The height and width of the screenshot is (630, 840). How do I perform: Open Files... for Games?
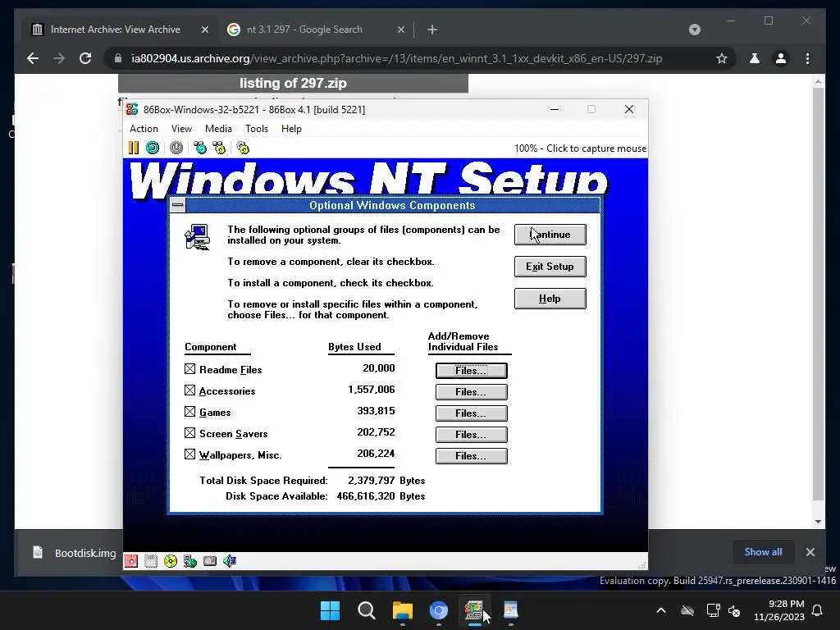472,413
